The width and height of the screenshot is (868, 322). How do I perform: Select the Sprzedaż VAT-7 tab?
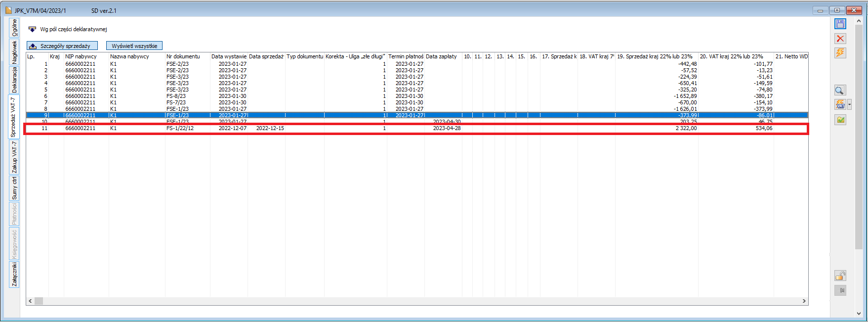pyautogui.click(x=14, y=117)
